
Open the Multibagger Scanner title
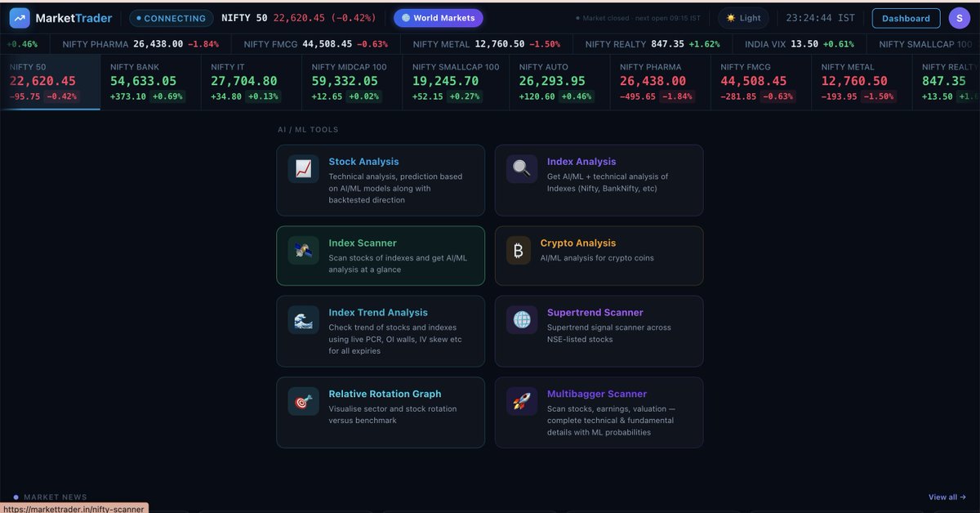tap(597, 394)
